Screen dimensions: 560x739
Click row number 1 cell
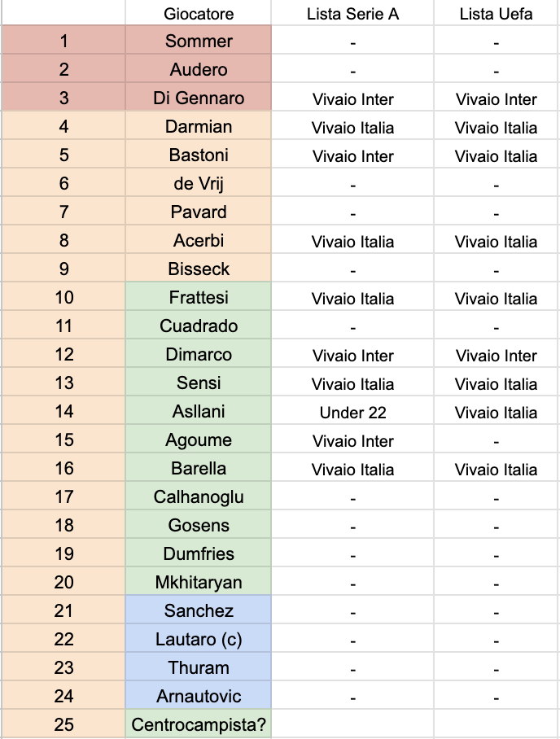63,42
